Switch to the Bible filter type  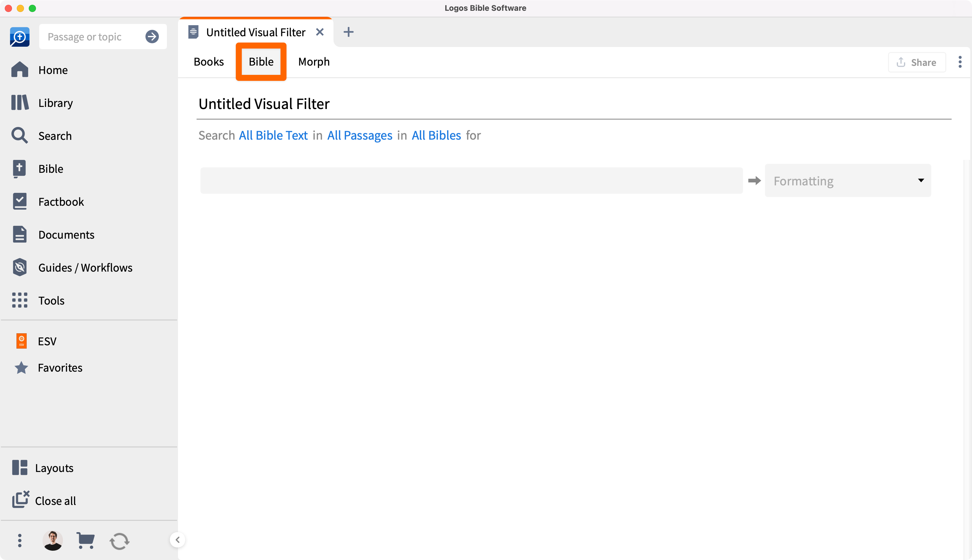pyautogui.click(x=261, y=61)
